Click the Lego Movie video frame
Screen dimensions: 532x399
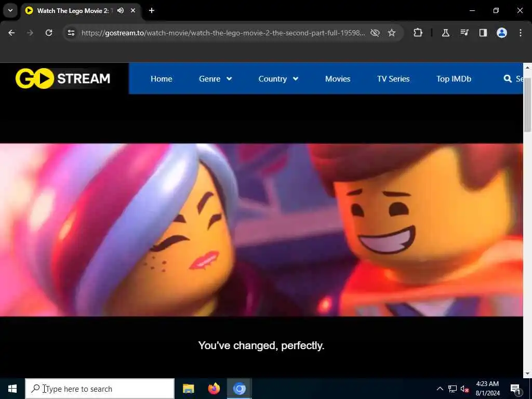261,230
